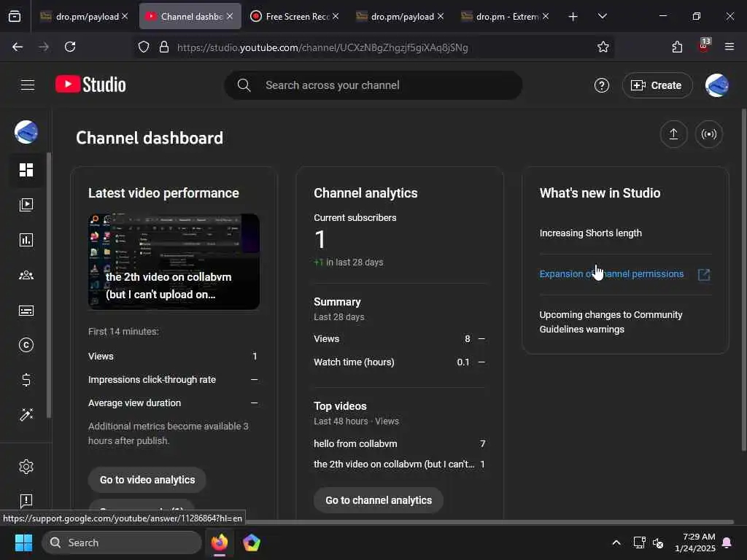Open Firefox from the taskbar

[x=219, y=542]
